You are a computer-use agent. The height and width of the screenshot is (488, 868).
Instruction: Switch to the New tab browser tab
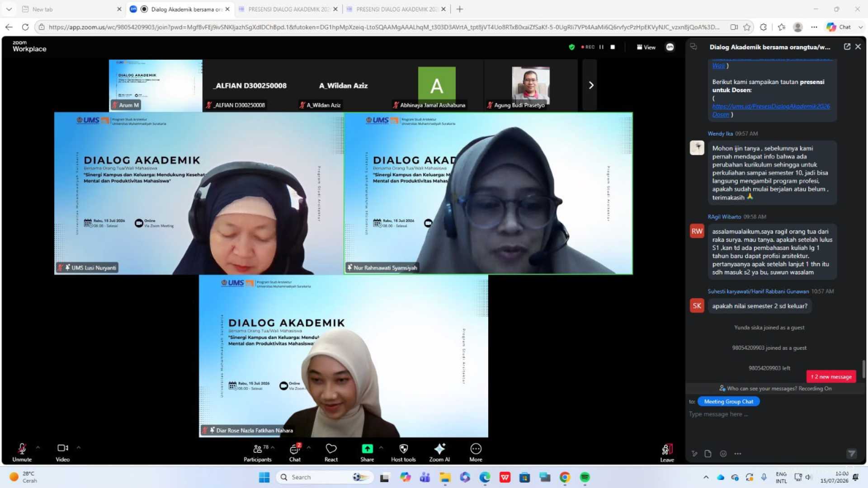pos(71,9)
